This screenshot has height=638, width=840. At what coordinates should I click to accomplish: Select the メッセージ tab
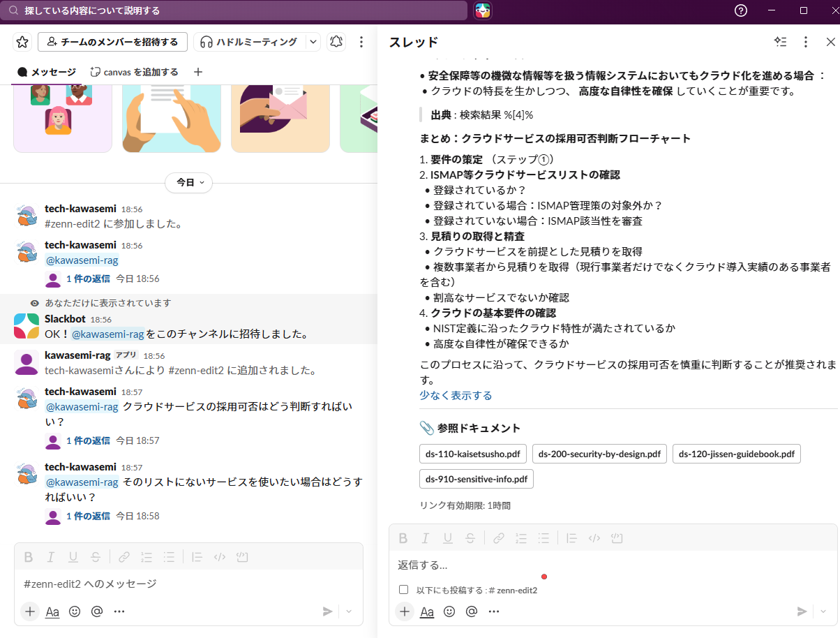pyautogui.click(x=47, y=72)
